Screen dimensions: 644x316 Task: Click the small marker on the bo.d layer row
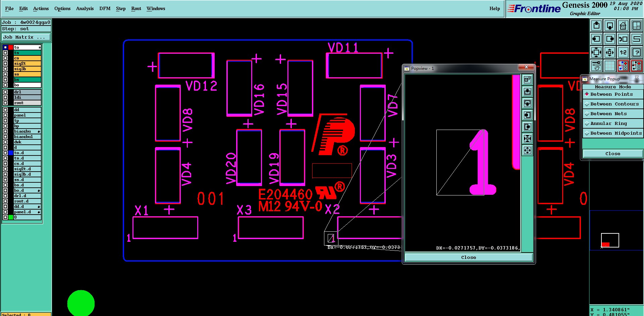tap(39, 190)
